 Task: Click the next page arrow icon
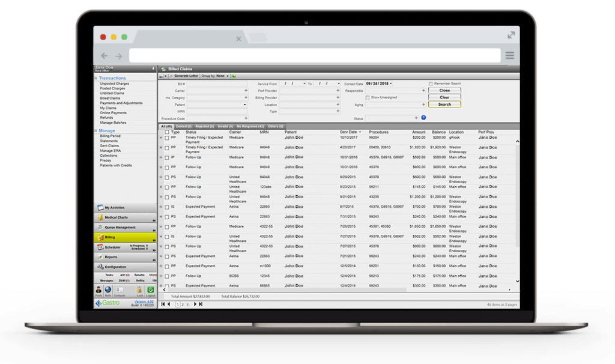coord(194,305)
